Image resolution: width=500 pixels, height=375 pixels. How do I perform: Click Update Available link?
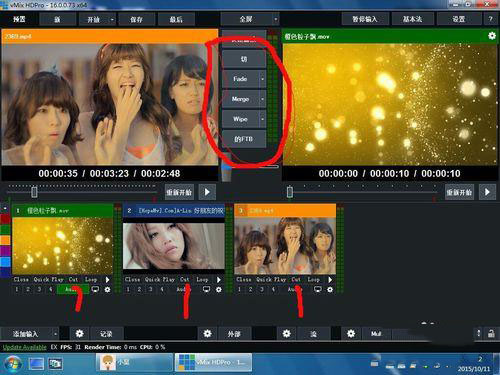[x=25, y=347]
